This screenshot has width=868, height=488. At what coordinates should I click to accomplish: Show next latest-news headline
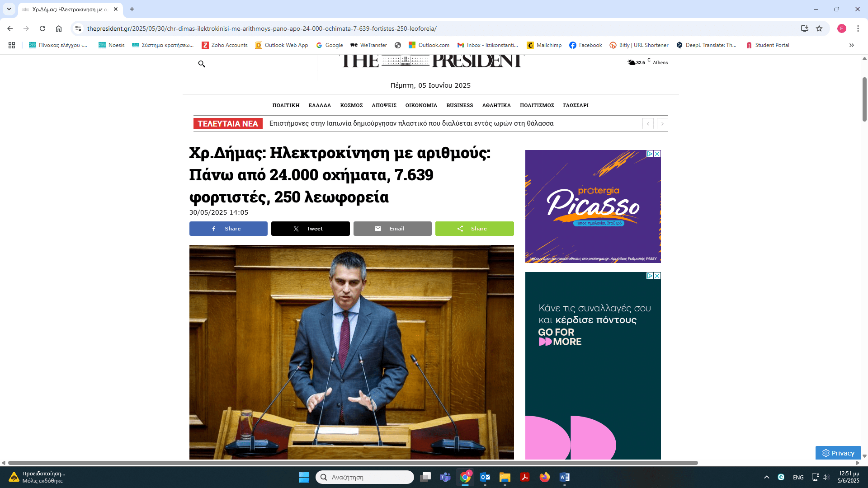click(662, 124)
